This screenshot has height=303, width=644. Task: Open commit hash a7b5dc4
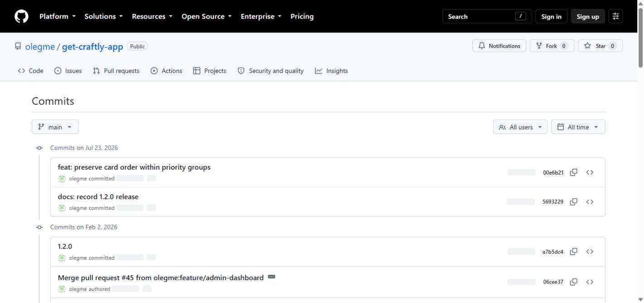pyautogui.click(x=553, y=251)
